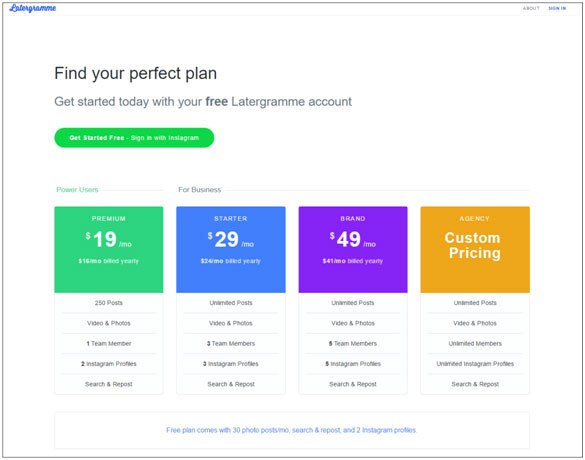Click the free plan details link
The height and width of the screenshot is (460, 585).
(x=291, y=430)
